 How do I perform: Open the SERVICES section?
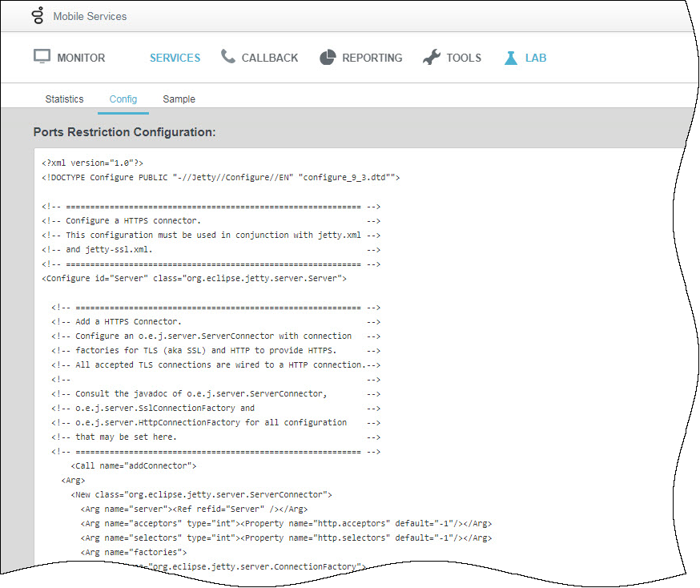[x=175, y=58]
